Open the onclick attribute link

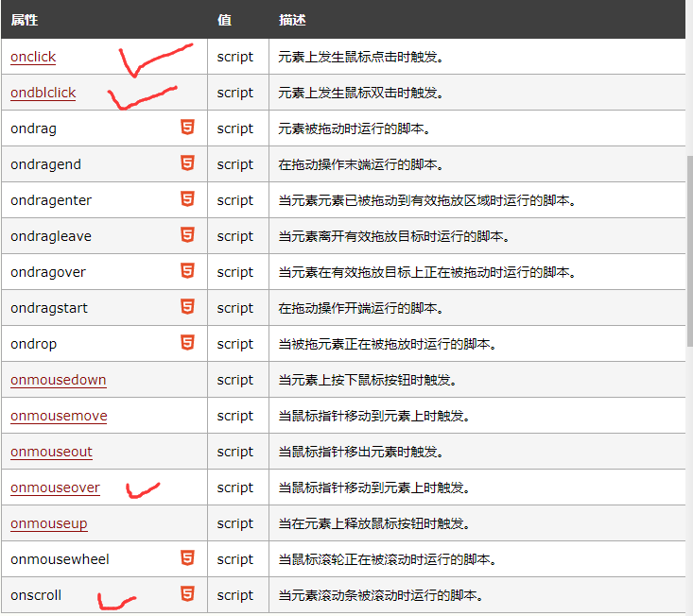33,57
